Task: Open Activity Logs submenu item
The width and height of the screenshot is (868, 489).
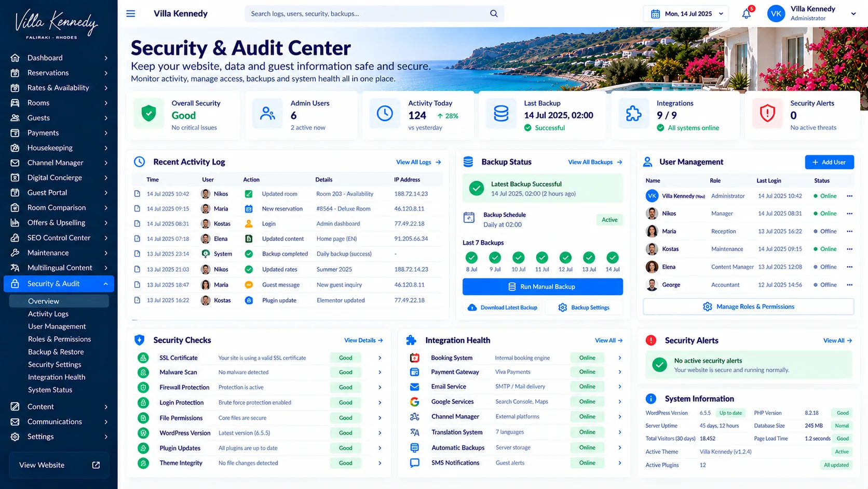Action: (x=48, y=314)
